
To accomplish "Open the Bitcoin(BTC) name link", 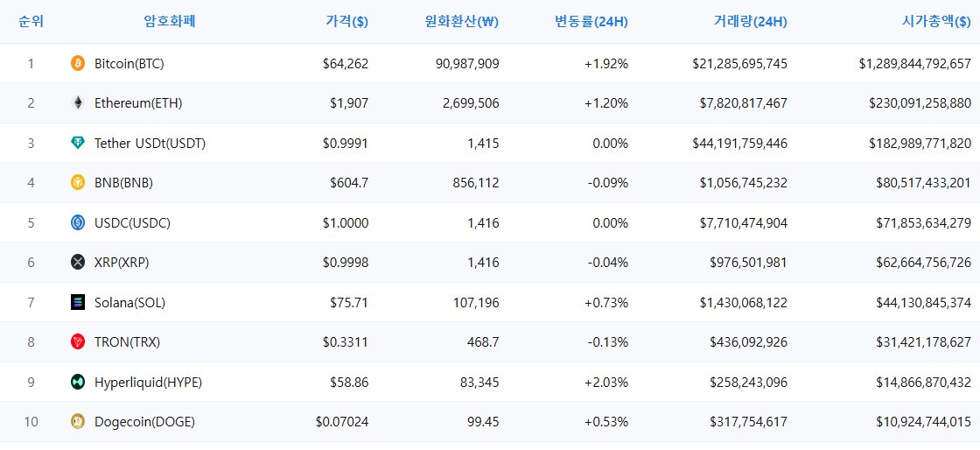I will point(129,63).
